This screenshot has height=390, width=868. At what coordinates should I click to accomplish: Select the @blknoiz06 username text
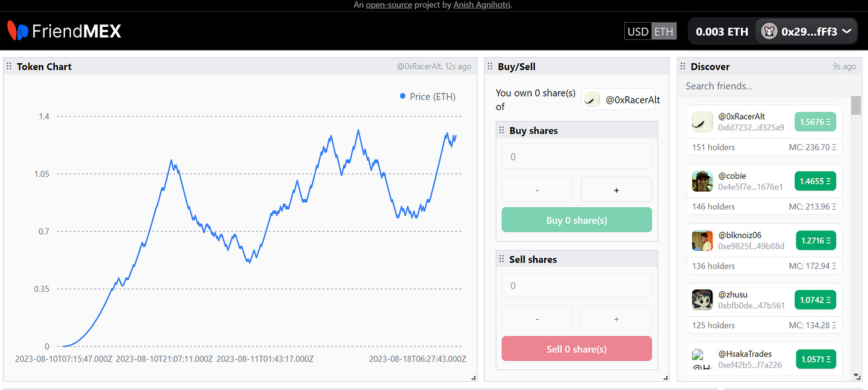point(740,235)
